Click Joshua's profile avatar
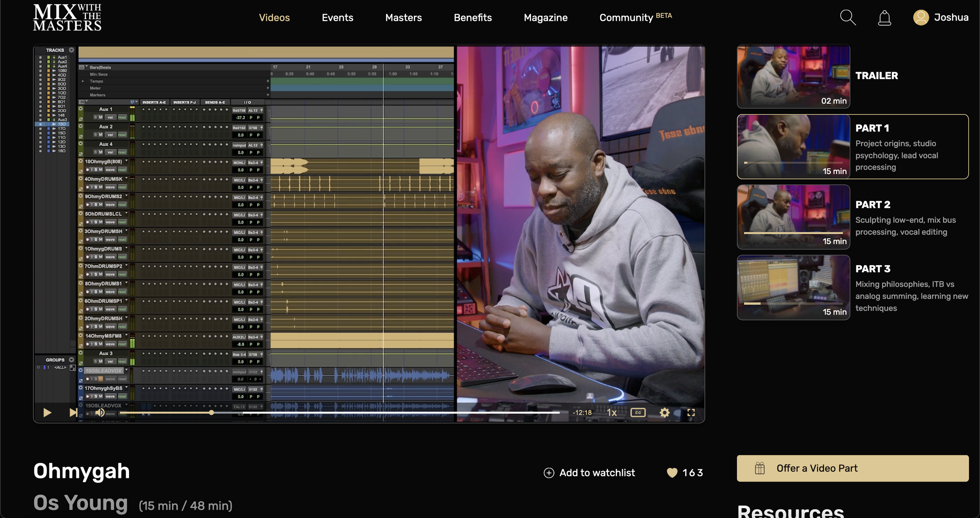The image size is (980, 518). 921,18
